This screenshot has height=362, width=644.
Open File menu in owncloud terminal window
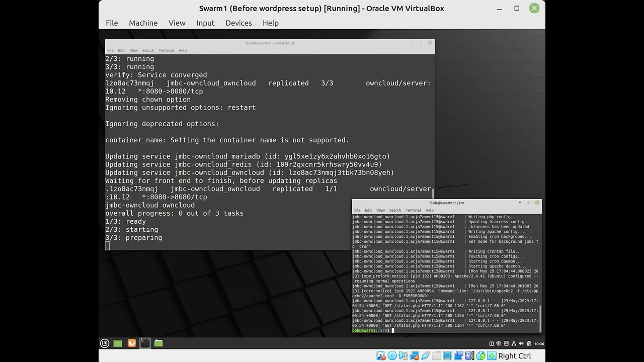pyautogui.click(x=110, y=50)
